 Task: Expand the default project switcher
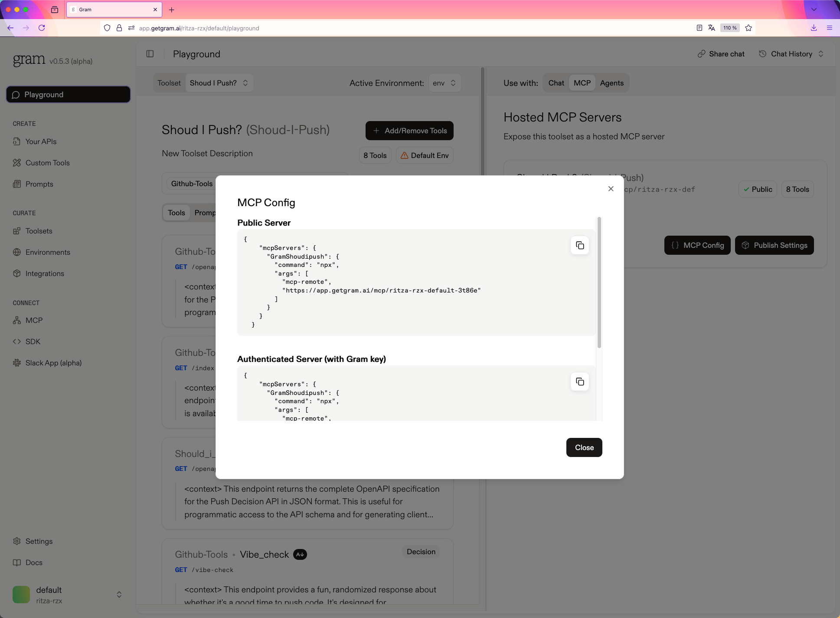click(68, 595)
